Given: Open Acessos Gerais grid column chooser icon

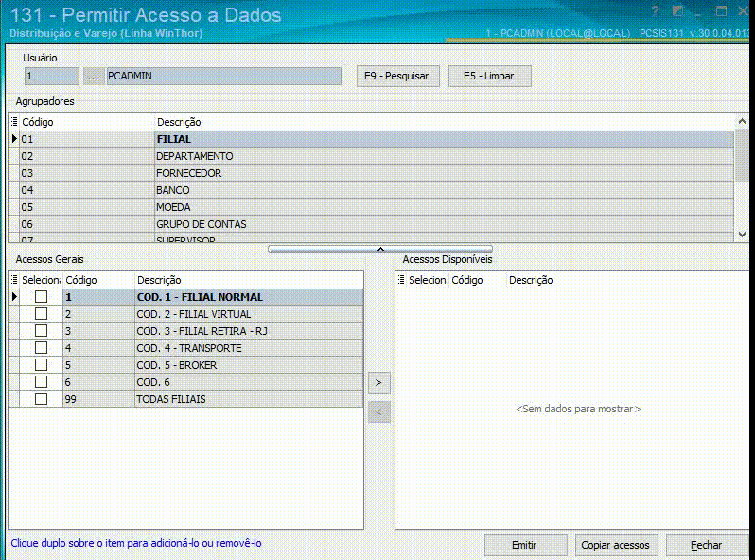Looking at the screenshot, I should (14, 280).
